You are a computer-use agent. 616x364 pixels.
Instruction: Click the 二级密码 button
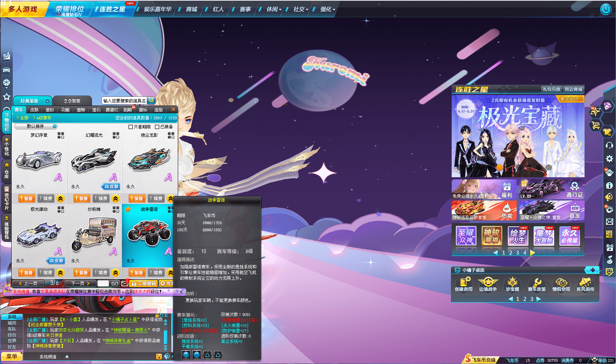pyautogui.click(x=143, y=283)
